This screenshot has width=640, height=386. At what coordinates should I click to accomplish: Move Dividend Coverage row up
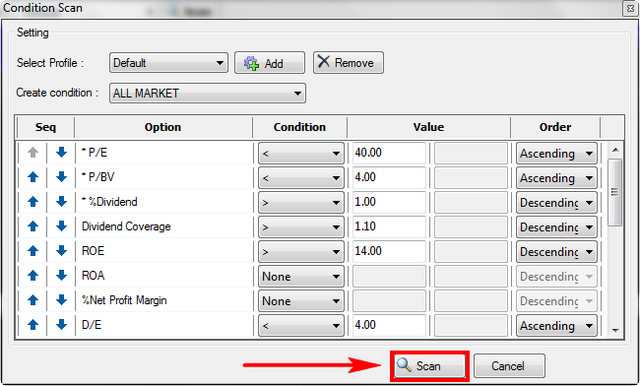click(x=33, y=226)
